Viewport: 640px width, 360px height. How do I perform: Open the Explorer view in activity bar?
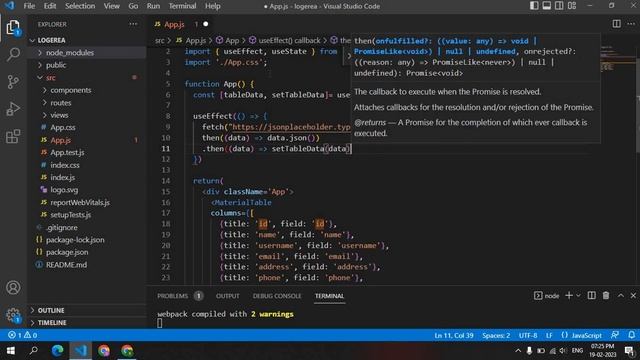[x=13, y=28]
